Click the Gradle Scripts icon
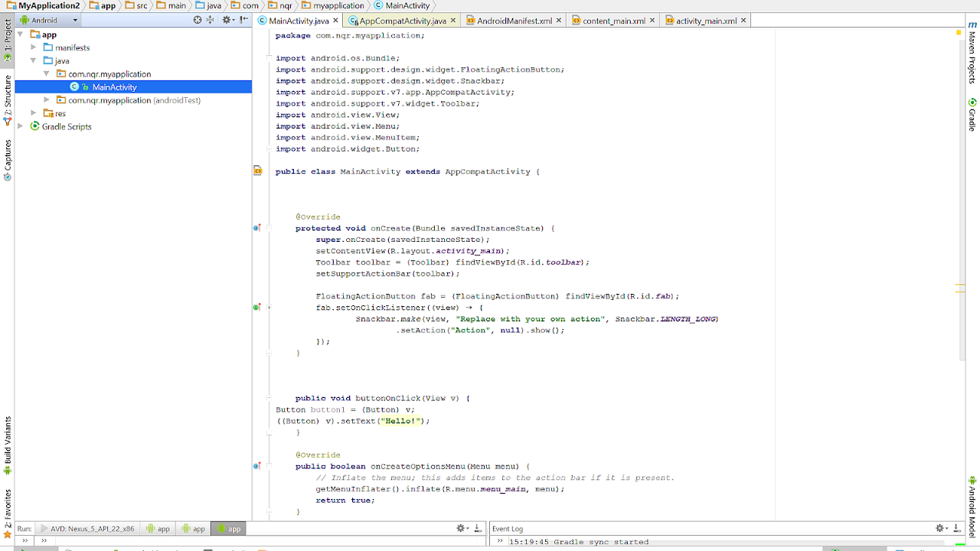 (34, 126)
